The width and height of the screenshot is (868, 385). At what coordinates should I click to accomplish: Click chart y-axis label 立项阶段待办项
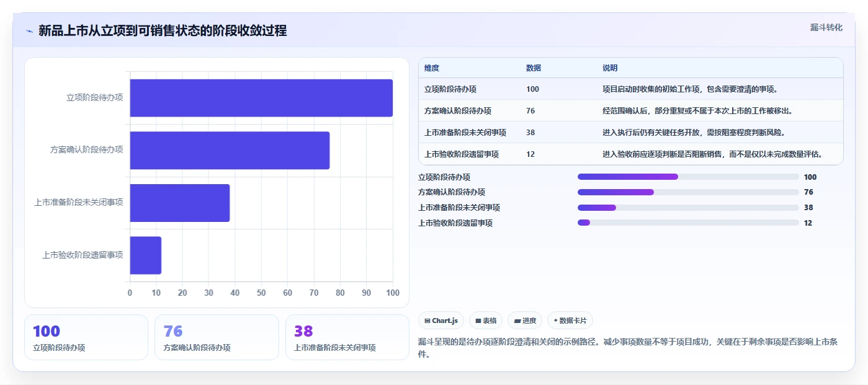[95, 97]
